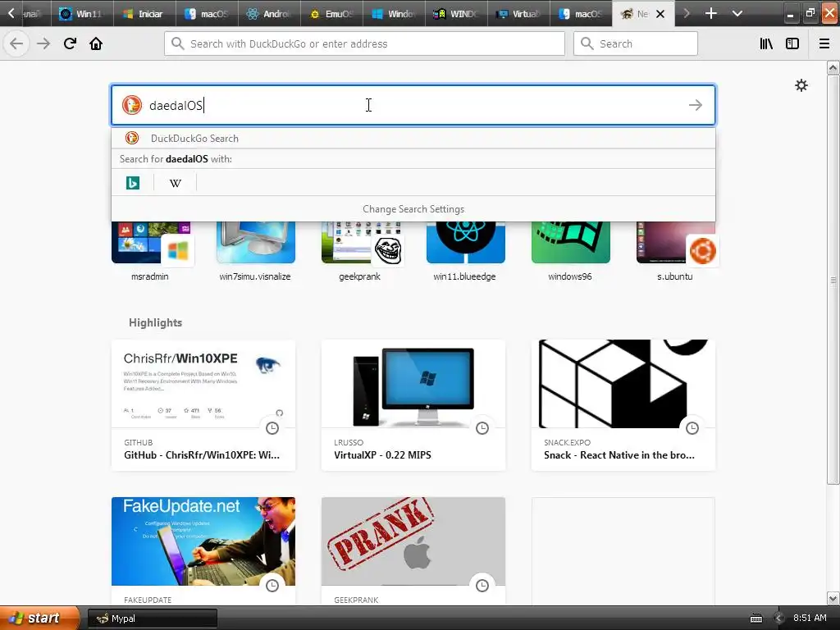This screenshot has height=630, width=840.
Task: Open the win7simu.visnalize top site
Action: (256, 252)
